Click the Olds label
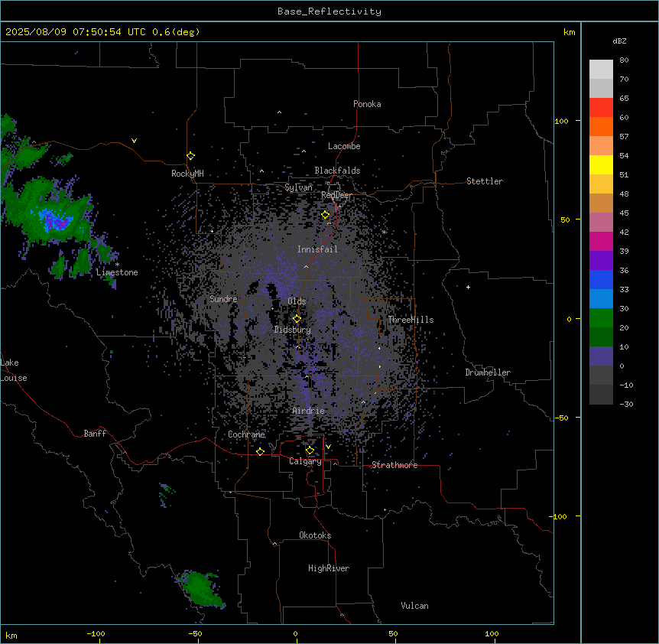 click(297, 301)
